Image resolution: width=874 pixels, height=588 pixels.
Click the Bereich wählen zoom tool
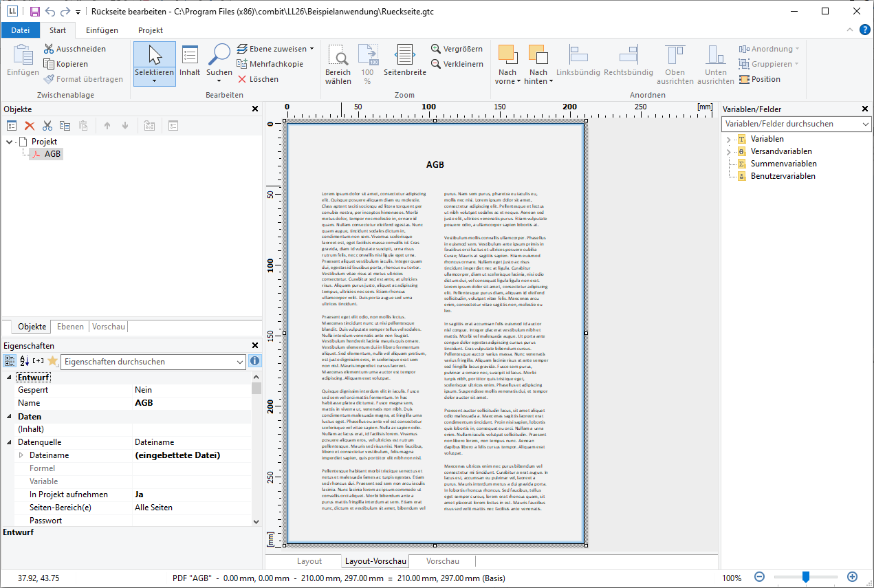tap(338, 64)
